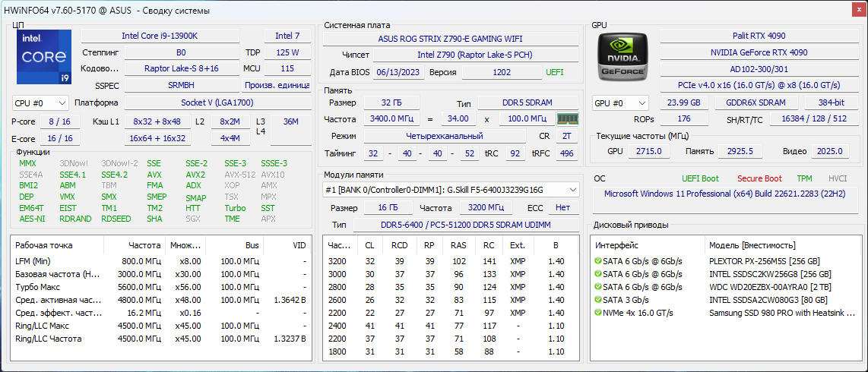Click the status icon for the NVMe drive
Image resolution: width=868 pixels, height=372 pixels.
click(x=598, y=313)
